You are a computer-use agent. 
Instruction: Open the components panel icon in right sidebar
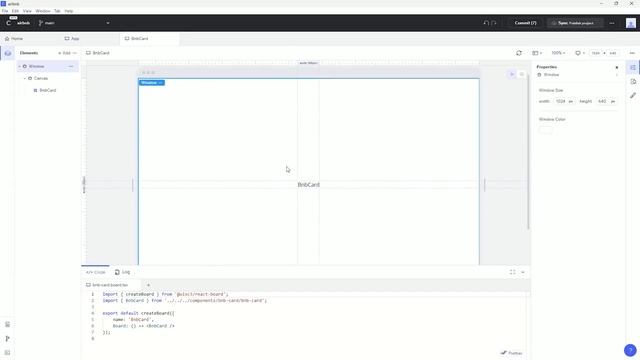[633, 82]
